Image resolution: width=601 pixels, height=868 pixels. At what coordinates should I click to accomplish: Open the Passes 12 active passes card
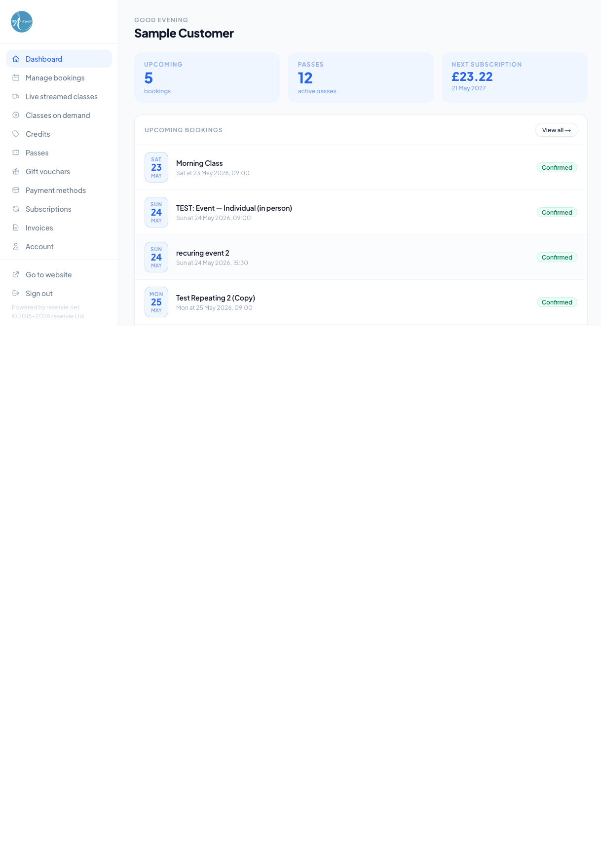pyautogui.click(x=361, y=77)
